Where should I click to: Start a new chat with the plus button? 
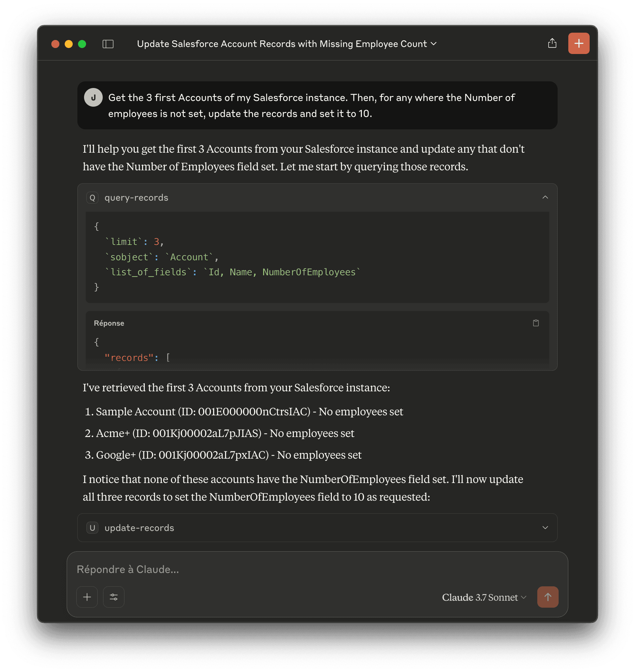pyautogui.click(x=579, y=43)
